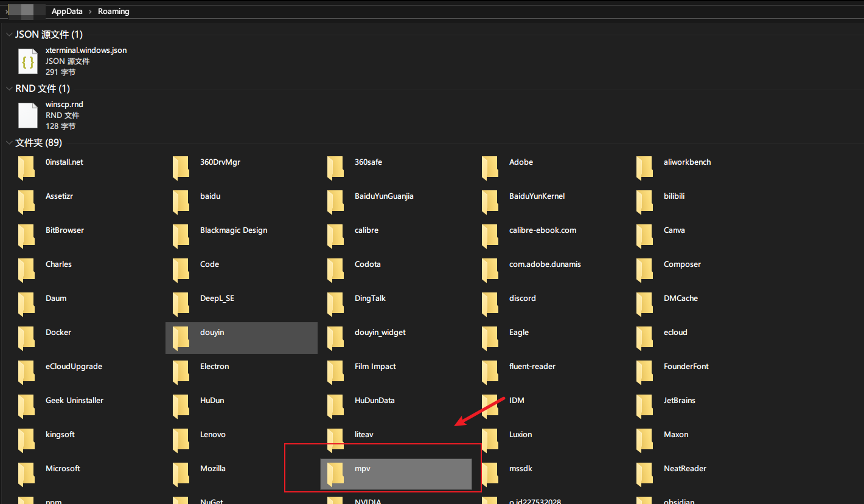Select the Lenovo folder name
This screenshot has height=504, width=864.
[x=213, y=435]
